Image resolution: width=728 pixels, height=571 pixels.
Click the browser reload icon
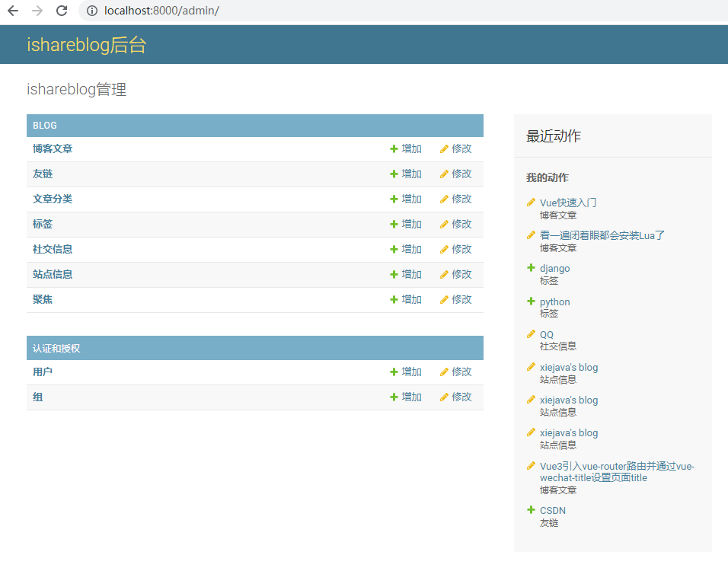(62, 11)
